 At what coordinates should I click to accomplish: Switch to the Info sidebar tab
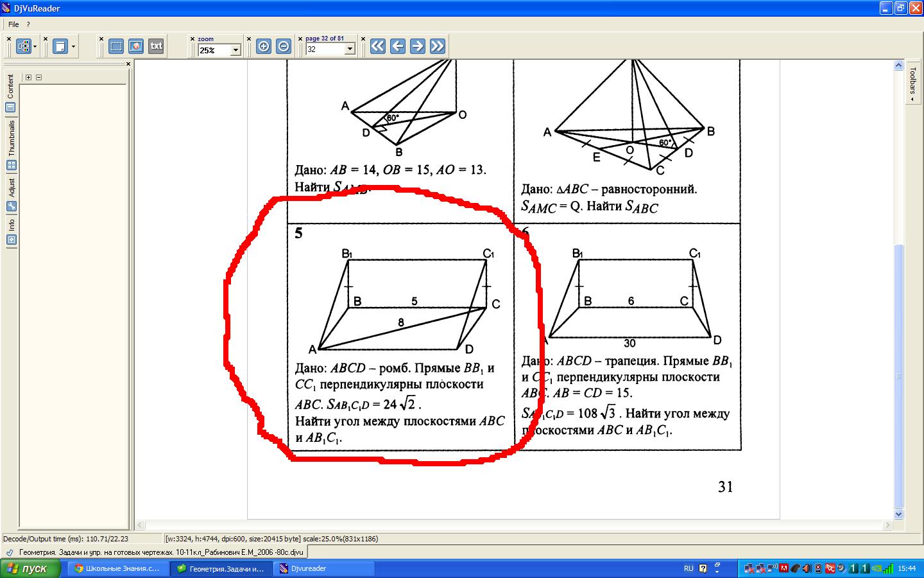tap(10, 229)
